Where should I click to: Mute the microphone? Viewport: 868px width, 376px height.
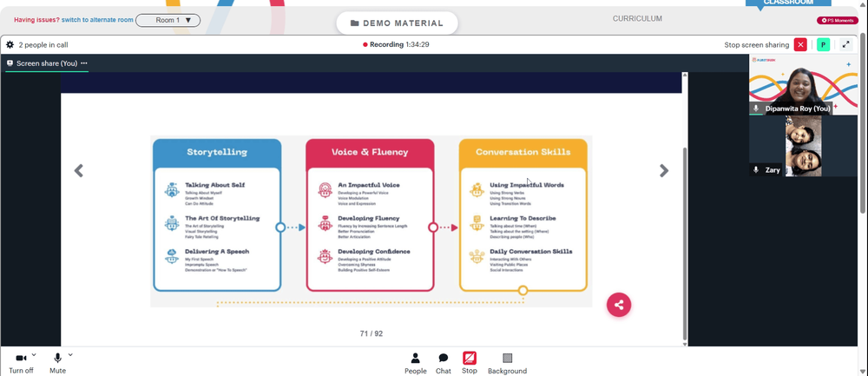point(57,363)
